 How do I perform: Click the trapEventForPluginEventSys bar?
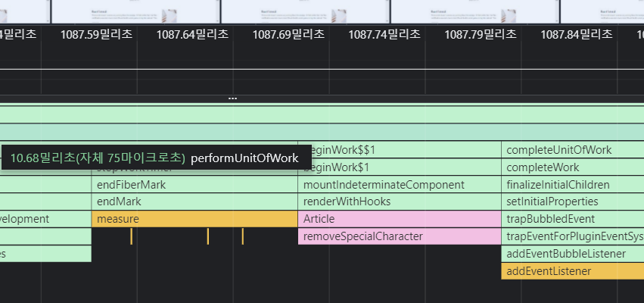click(573, 236)
